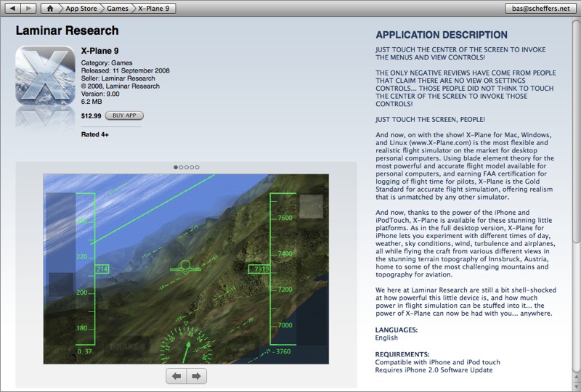The height and width of the screenshot is (392, 581).
Task: Click the $12.99 price text
Action: tap(92, 116)
